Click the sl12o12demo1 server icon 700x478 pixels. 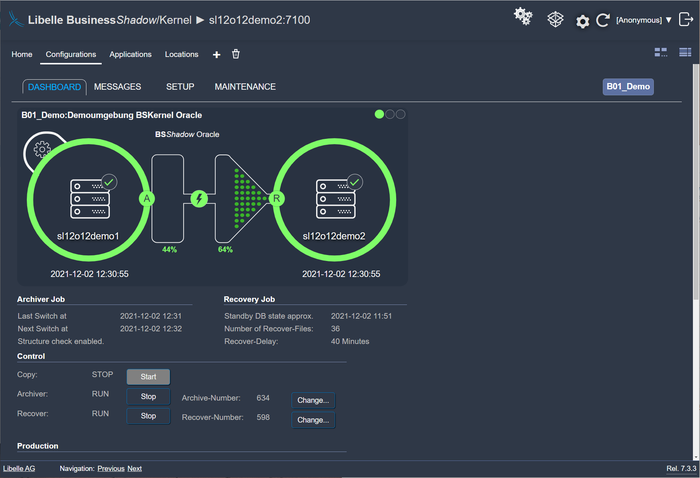click(90, 199)
